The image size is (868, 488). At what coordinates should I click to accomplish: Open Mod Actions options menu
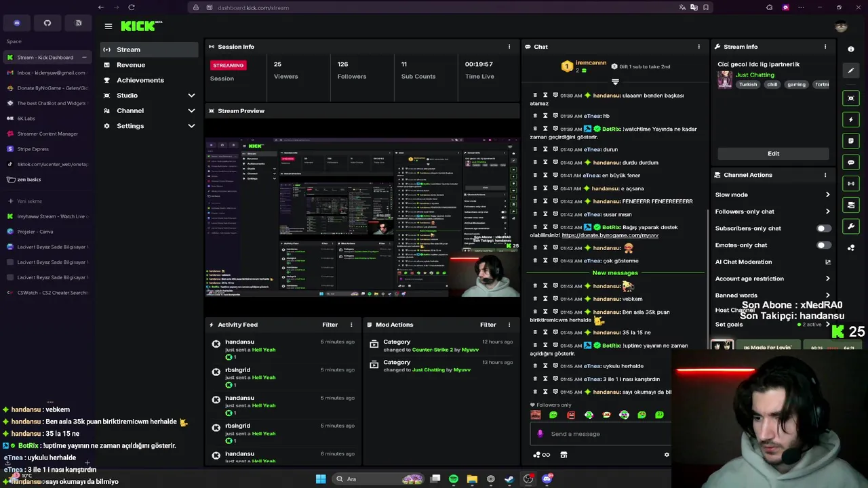point(509,325)
